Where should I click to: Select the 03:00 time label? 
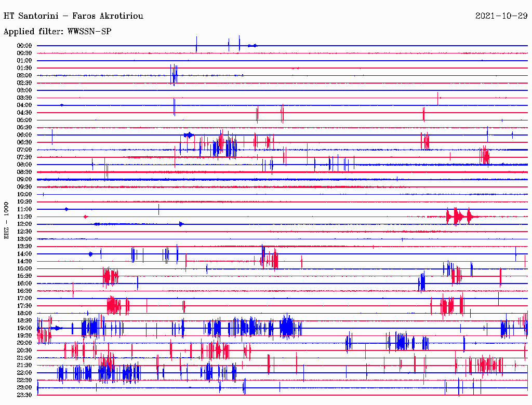pyautogui.click(x=24, y=90)
